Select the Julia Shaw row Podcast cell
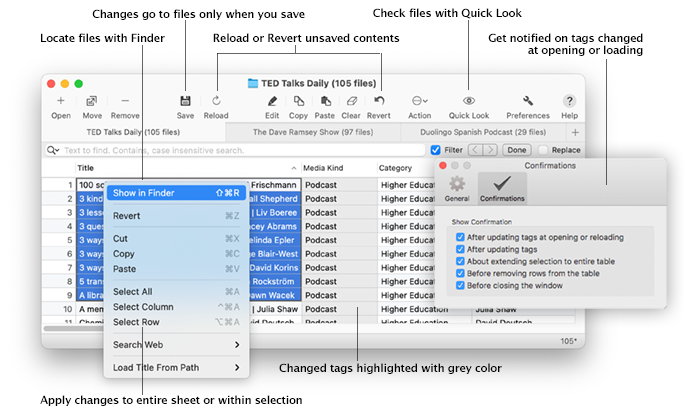 point(339,309)
